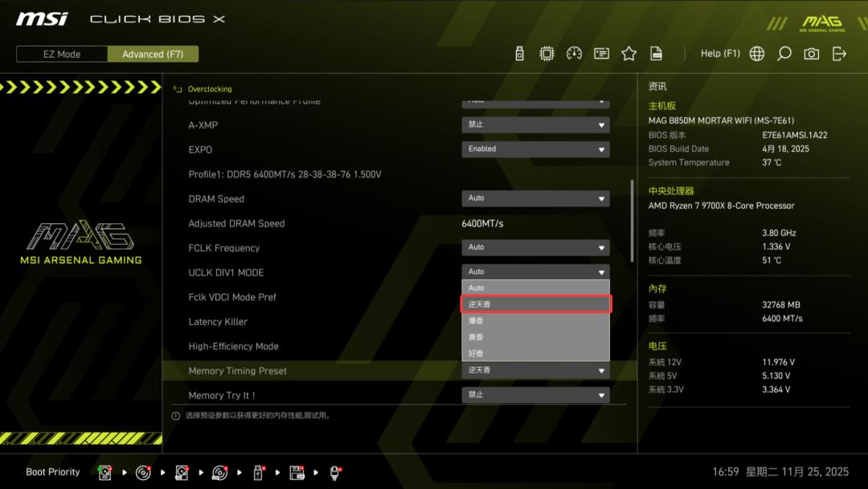This screenshot has height=489, width=868.
Task: Click the info icon beside help description
Action: (175, 416)
